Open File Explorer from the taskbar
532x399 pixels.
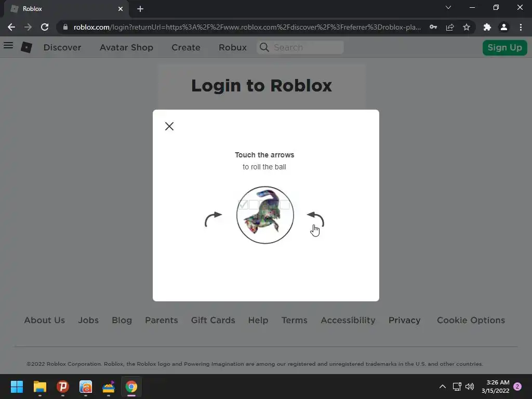(39, 387)
